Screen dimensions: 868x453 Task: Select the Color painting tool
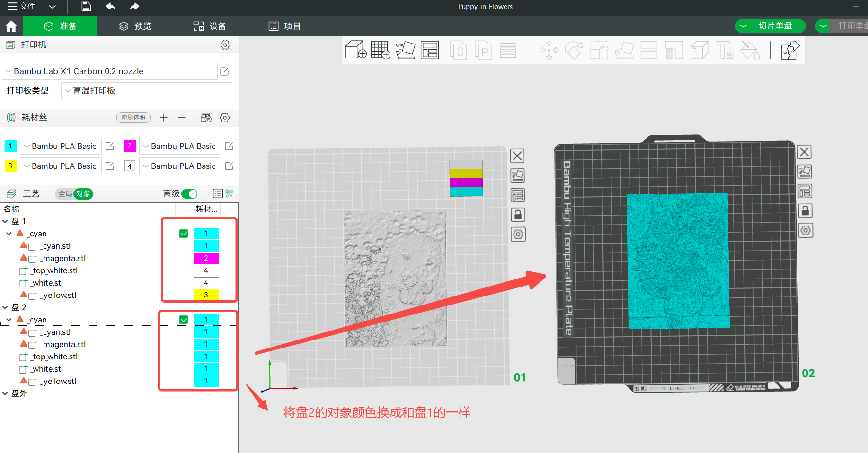pyautogui.click(x=750, y=50)
